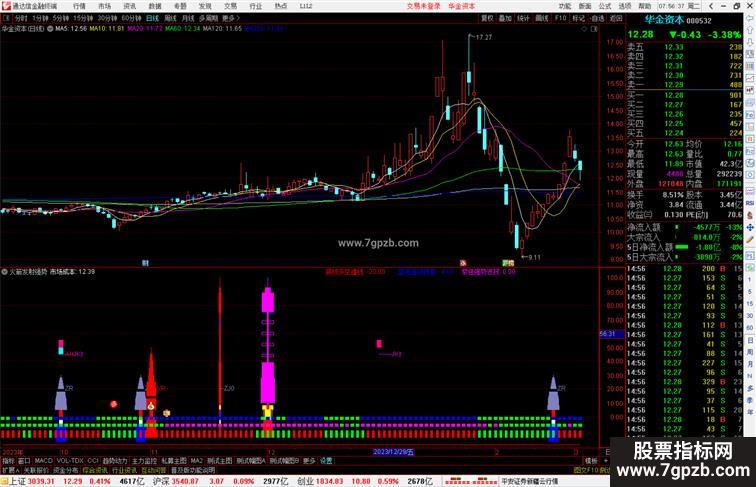This screenshot has height=487, width=756.
Task: Click the 2023/12/29 date label
Action: tap(393, 452)
